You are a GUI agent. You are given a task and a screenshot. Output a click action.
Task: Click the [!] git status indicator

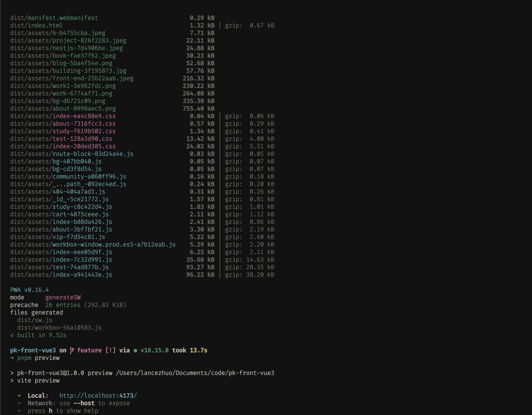(x=110, y=350)
